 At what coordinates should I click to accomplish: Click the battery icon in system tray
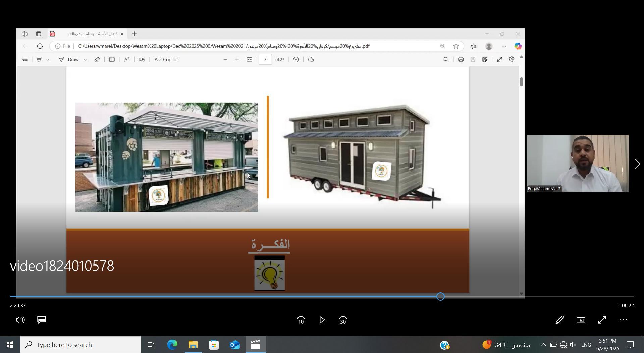553,345
